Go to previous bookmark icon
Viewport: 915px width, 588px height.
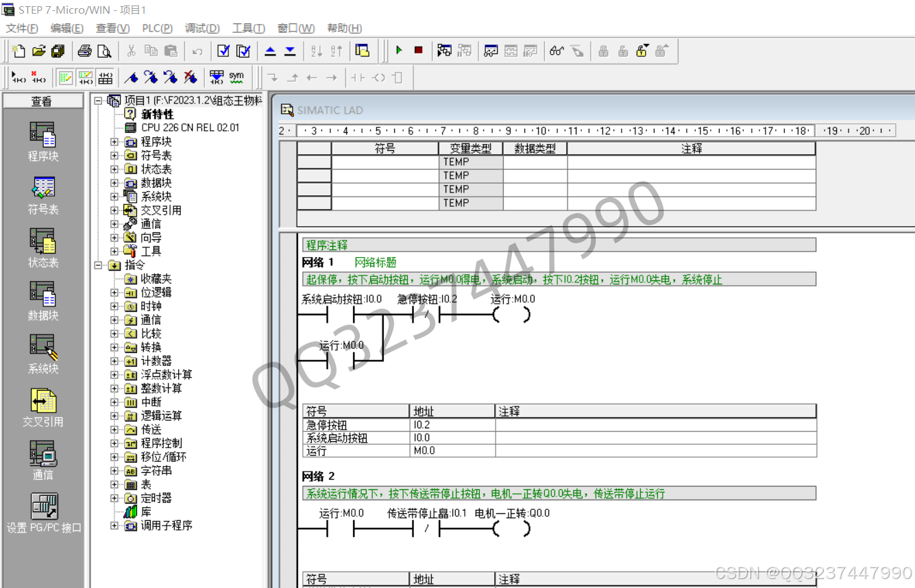point(171,77)
